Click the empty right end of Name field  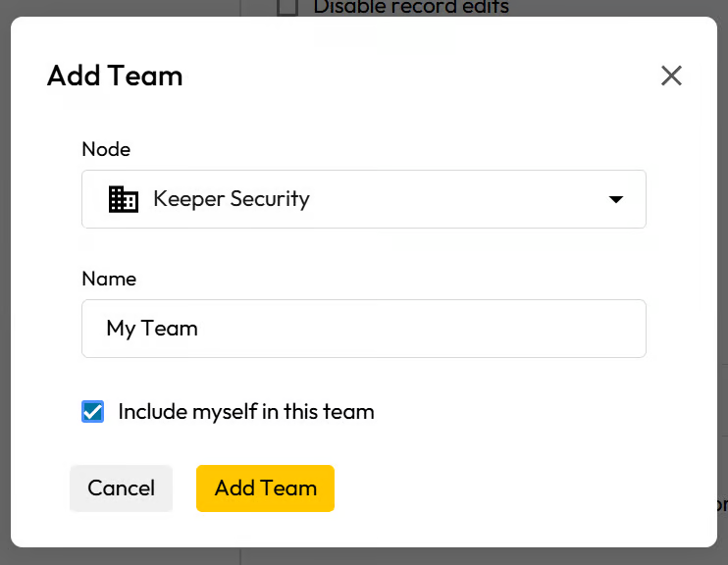point(589,329)
